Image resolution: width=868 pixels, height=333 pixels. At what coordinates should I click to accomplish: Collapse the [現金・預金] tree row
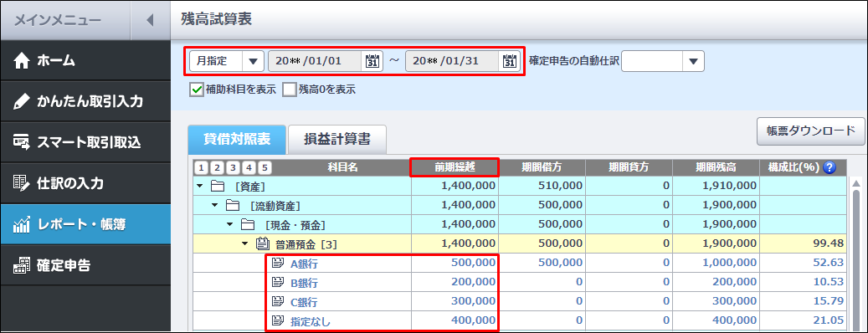point(229,224)
